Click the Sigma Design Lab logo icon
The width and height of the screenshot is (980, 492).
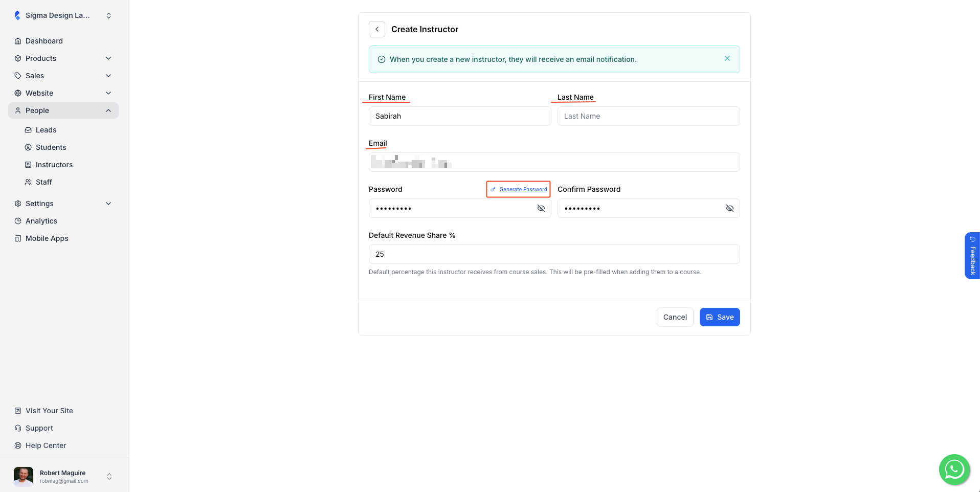pyautogui.click(x=17, y=15)
